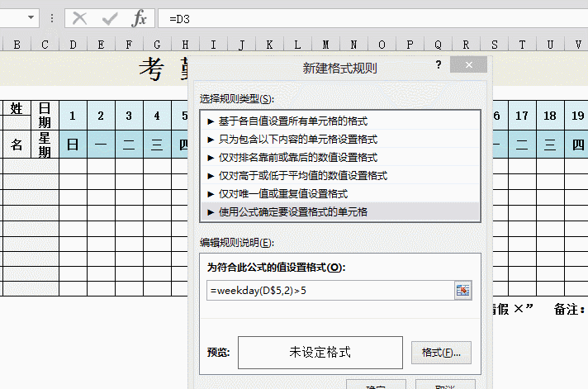Click date cell '19' in the sheet
This screenshot has height=389, width=588.
pos(577,116)
